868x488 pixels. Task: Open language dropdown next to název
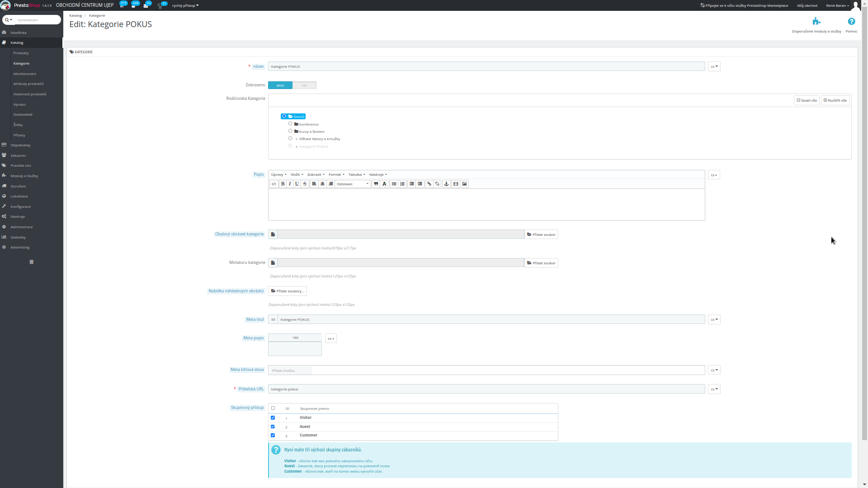(714, 66)
